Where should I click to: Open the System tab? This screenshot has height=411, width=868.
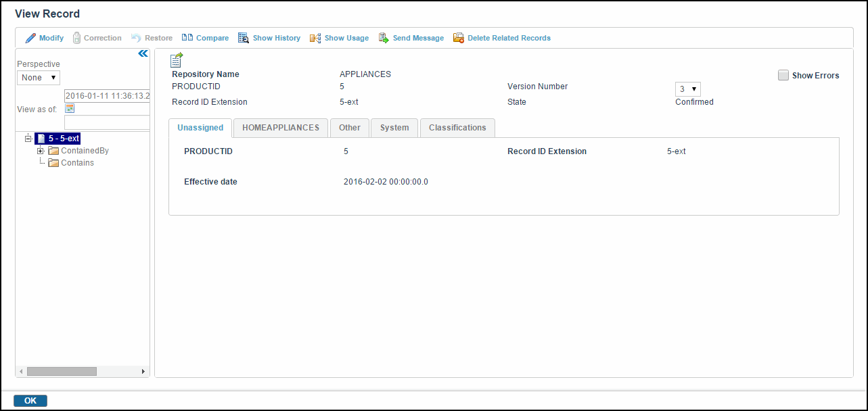point(394,128)
